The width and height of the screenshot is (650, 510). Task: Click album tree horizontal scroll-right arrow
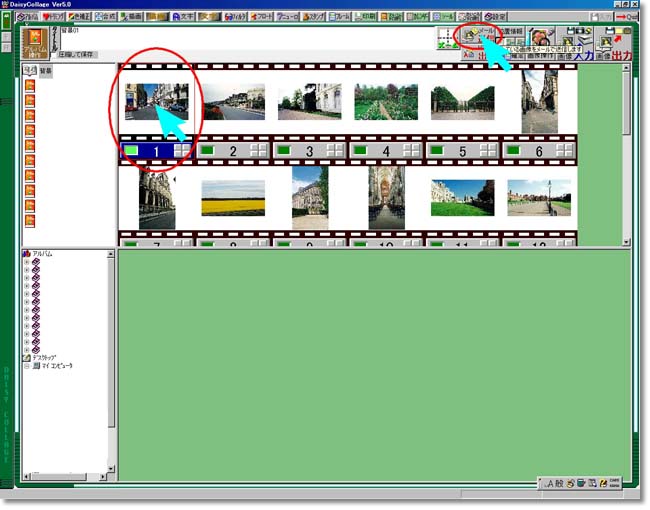pos(103,477)
